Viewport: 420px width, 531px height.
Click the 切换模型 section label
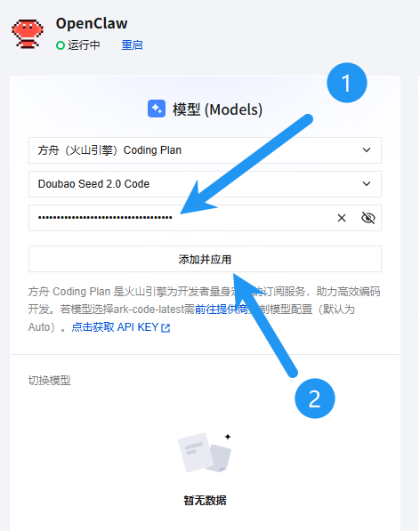pyautogui.click(x=50, y=381)
